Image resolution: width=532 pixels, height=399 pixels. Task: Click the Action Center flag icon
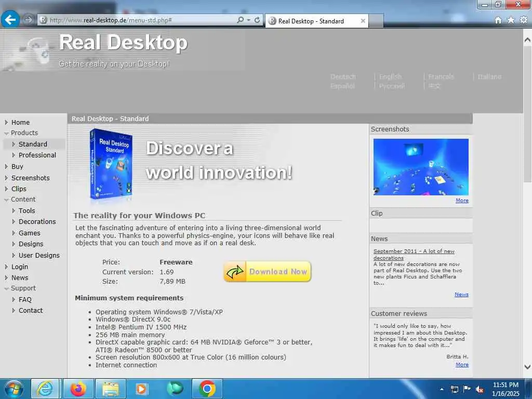click(x=467, y=389)
